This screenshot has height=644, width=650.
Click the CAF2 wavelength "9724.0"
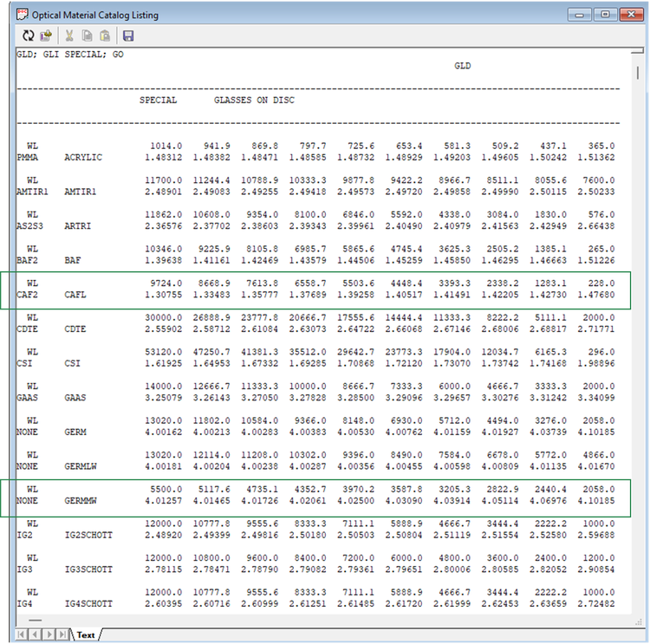pyautogui.click(x=166, y=283)
